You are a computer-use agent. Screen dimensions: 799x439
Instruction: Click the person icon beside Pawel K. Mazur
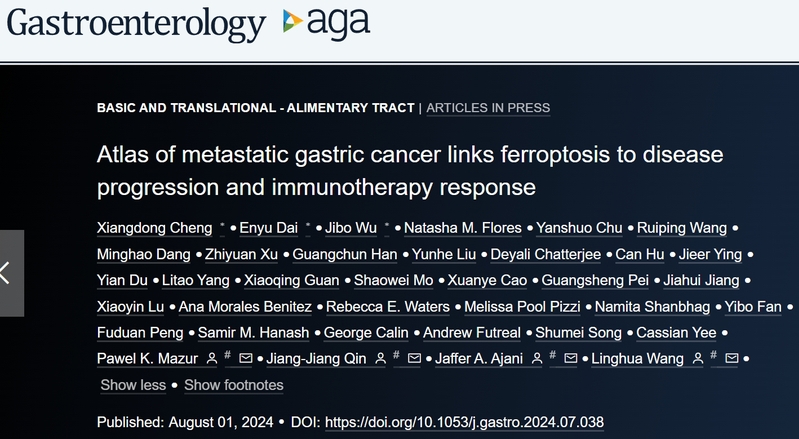click(x=211, y=358)
